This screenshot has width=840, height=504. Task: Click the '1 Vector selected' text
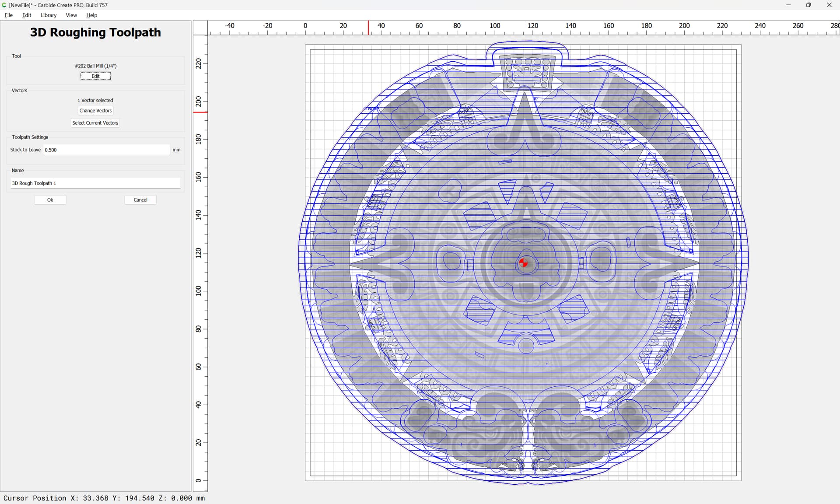(95, 100)
